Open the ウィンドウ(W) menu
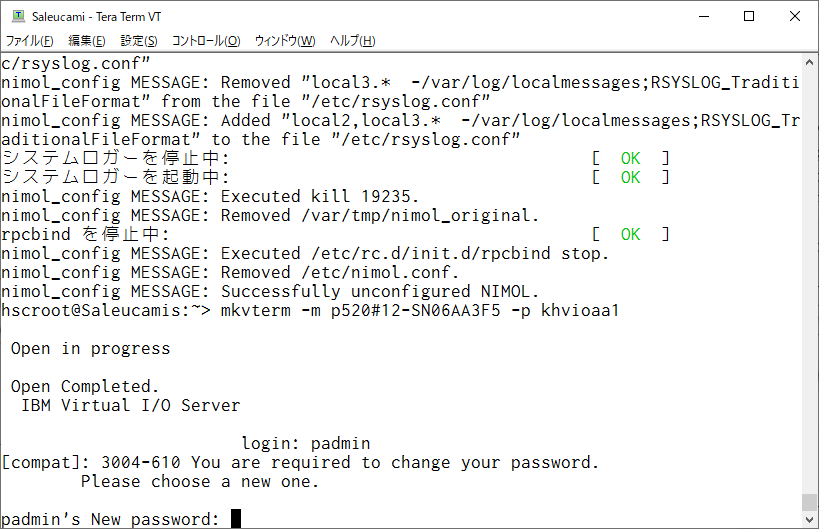Screen dimensions: 819x529 (285, 41)
